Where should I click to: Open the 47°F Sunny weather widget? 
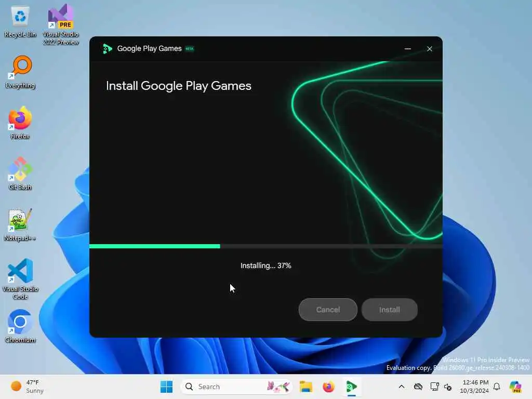pyautogui.click(x=27, y=387)
